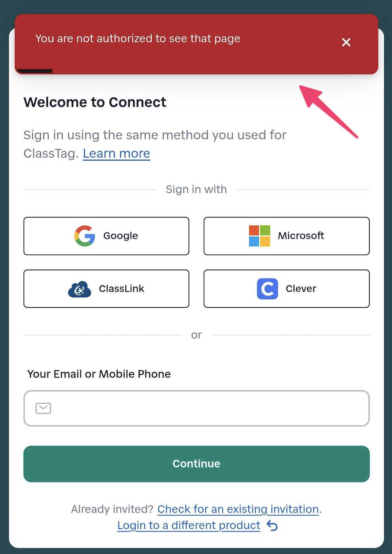This screenshot has width=392, height=554.
Task: Click the envelope icon in the email field
Action: pos(43,408)
